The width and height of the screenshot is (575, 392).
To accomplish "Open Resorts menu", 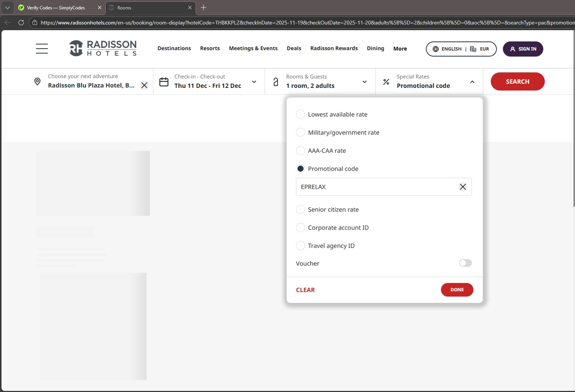I will click(x=210, y=48).
